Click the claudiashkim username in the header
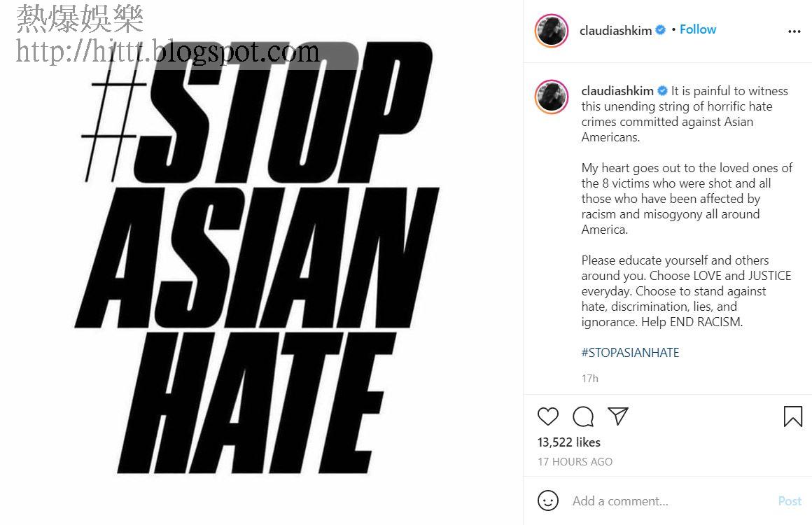The width and height of the screenshot is (812, 525). tap(615, 31)
